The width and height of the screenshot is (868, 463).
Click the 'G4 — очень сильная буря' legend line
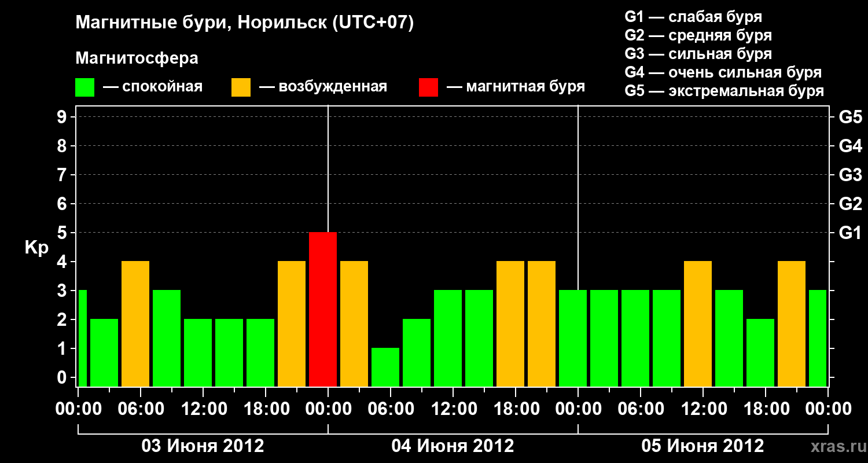click(723, 72)
